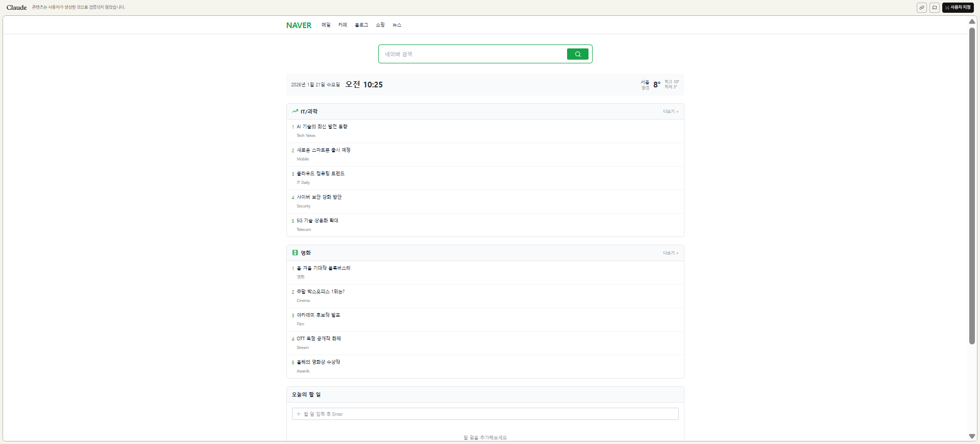980x444 pixels.
Task: Click the 사용자 지정 button
Action: point(958,8)
